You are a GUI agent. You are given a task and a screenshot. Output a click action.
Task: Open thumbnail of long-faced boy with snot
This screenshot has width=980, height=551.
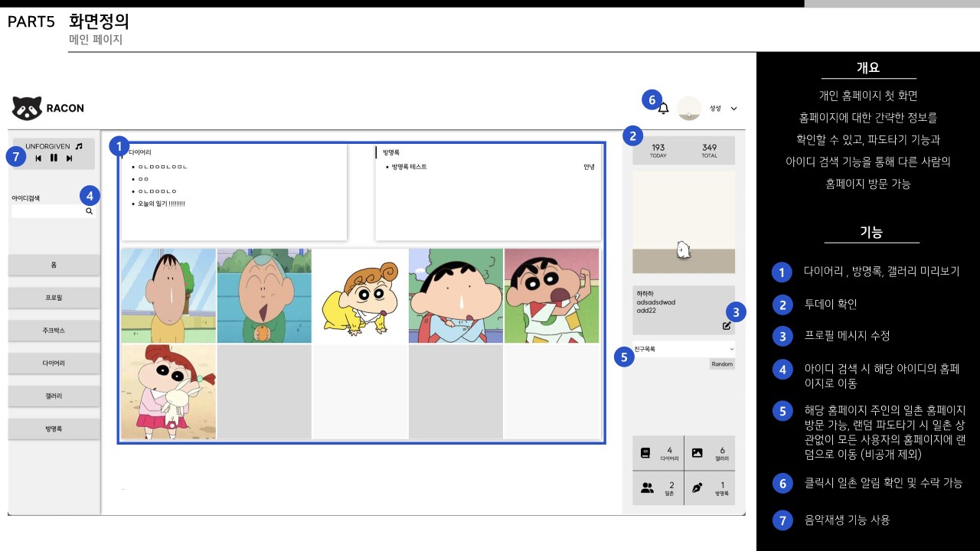168,295
